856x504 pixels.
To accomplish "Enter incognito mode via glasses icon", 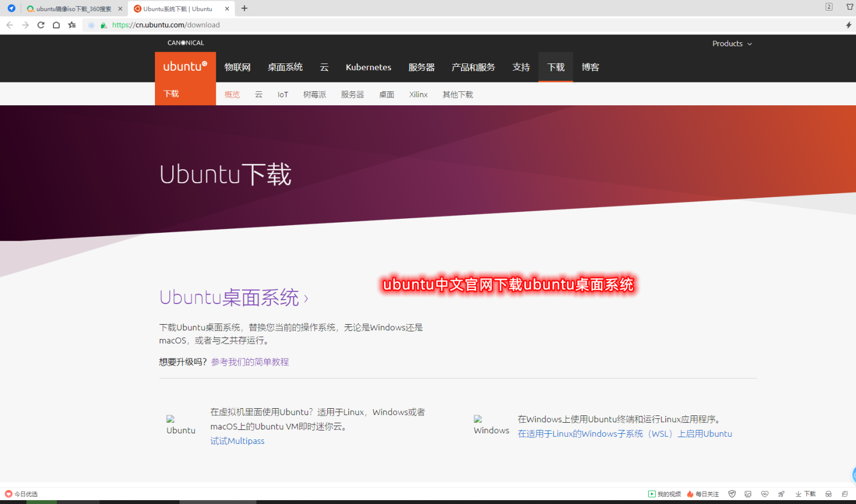I will click(x=829, y=493).
